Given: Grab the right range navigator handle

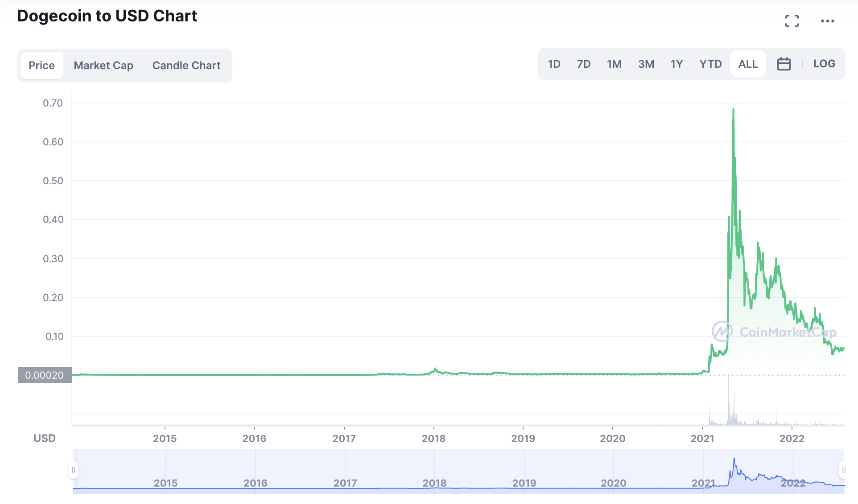Looking at the screenshot, I should [843, 470].
